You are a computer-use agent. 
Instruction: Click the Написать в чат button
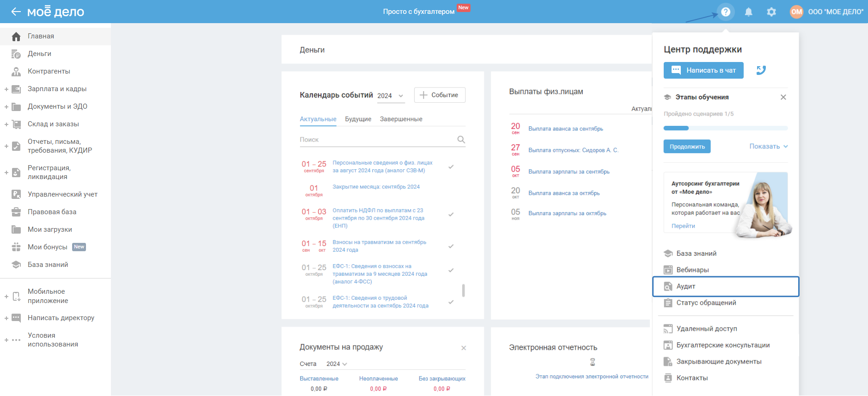point(703,70)
